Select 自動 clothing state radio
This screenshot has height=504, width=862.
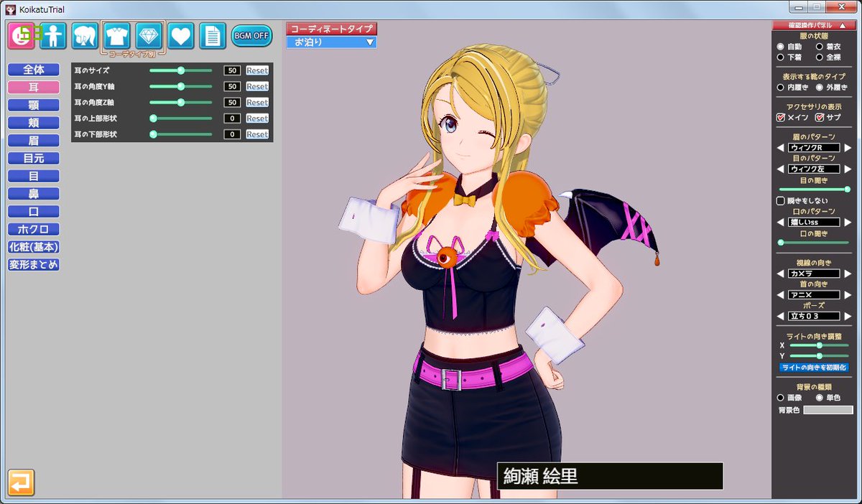pyautogui.click(x=781, y=47)
